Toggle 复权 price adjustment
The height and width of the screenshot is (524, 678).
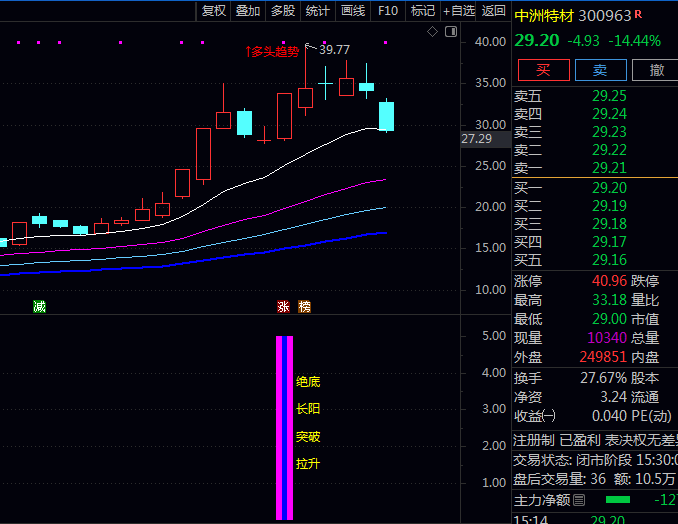pos(214,11)
